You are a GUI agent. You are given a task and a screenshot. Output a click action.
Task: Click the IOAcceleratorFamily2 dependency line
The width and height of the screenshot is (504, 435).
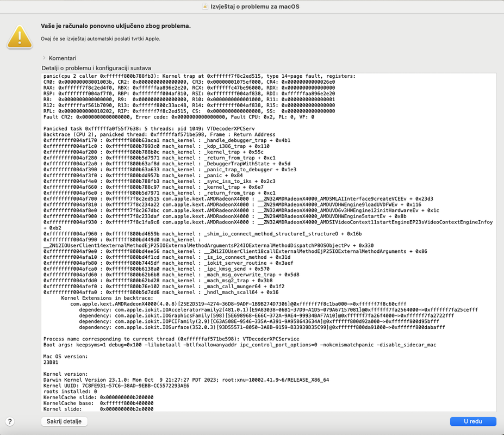(278, 310)
